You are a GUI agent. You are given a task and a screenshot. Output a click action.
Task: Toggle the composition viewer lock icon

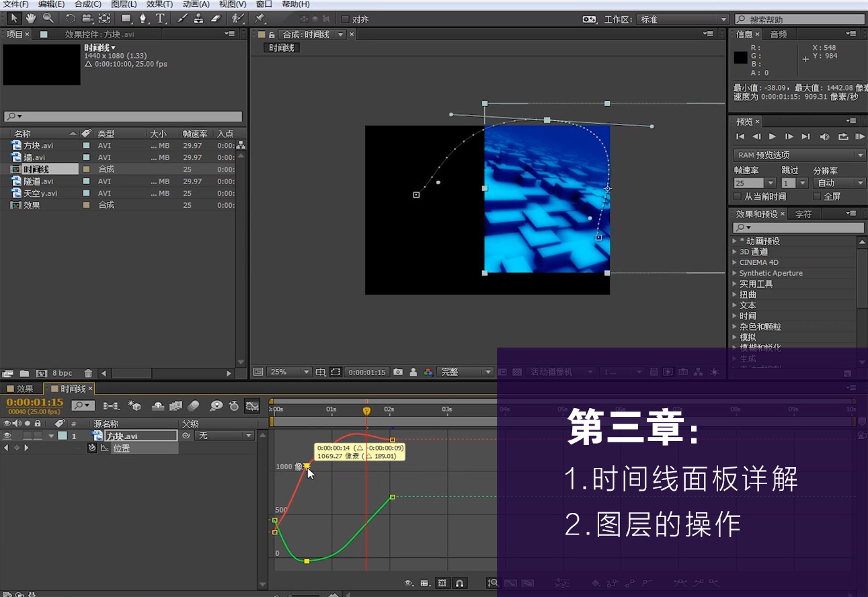point(272,35)
